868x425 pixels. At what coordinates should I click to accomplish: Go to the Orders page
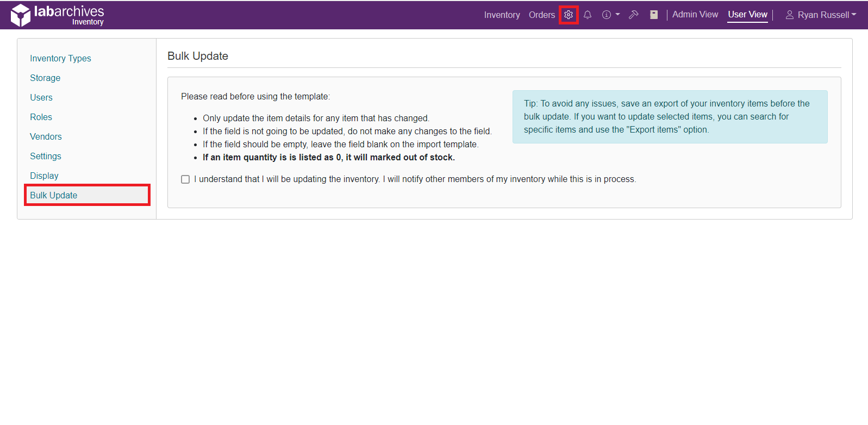coord(541,15)
